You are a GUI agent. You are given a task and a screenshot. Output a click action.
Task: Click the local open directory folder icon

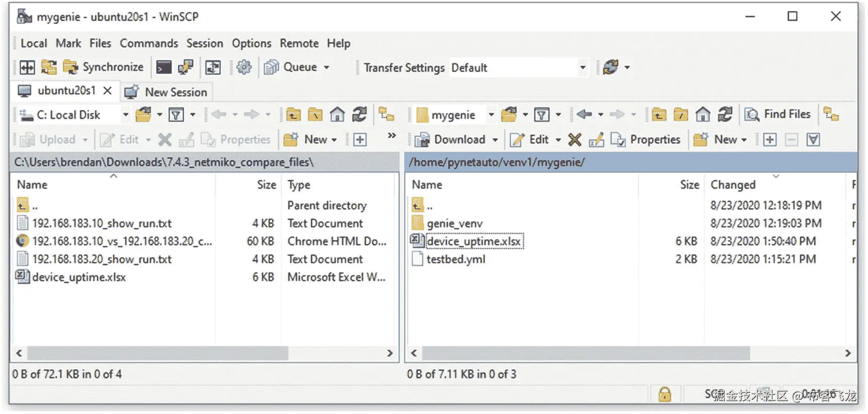point(143,115)
